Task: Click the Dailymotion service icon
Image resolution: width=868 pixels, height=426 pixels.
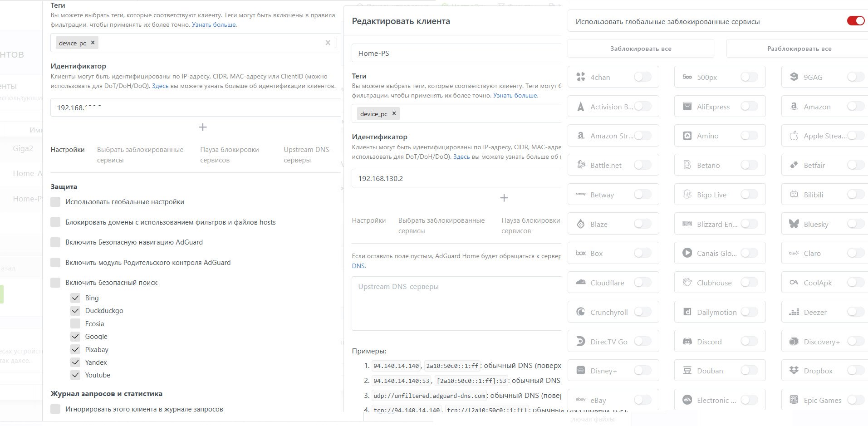Action: 687,312
